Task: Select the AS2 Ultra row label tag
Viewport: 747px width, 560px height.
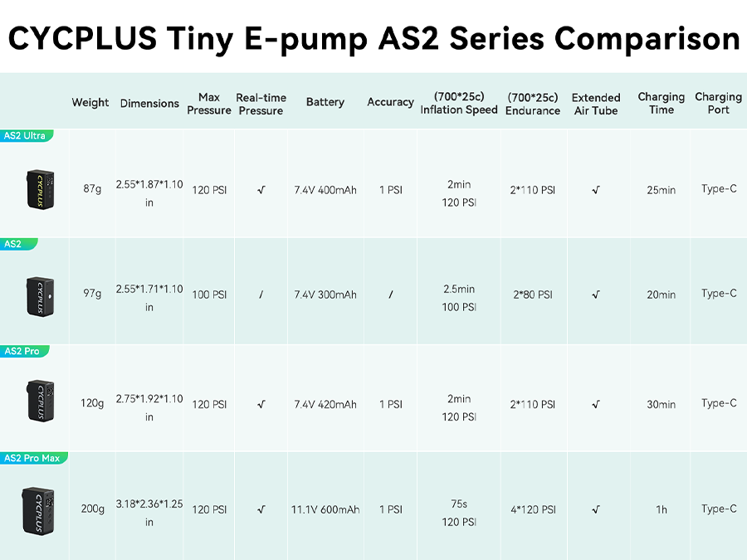Action: pos(25,135)
